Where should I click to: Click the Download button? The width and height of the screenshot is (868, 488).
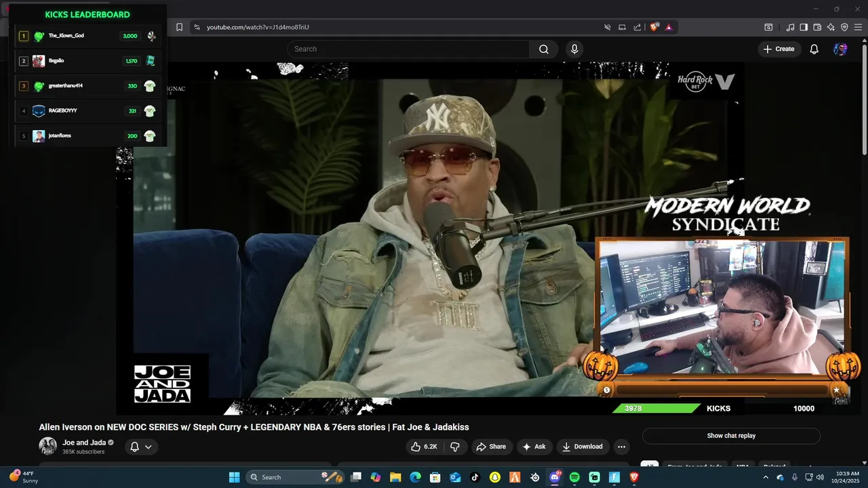click(583, 447)
